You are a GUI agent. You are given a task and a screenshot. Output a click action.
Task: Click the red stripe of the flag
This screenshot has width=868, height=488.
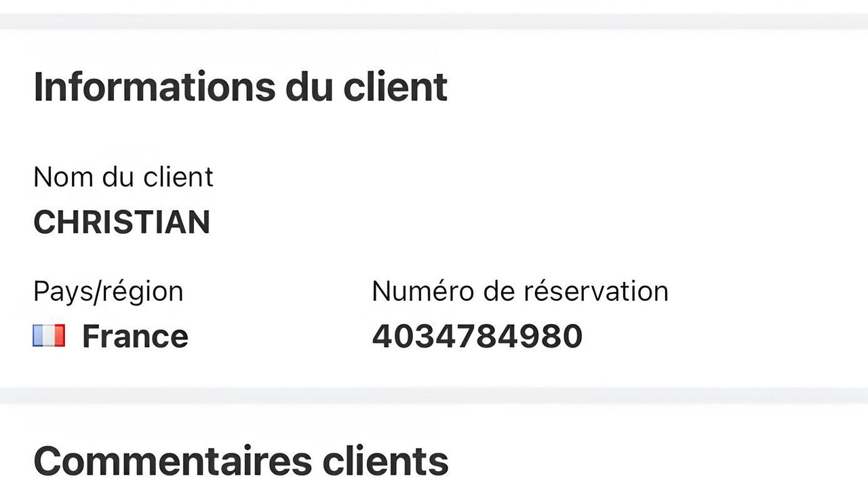click(59, 336)
